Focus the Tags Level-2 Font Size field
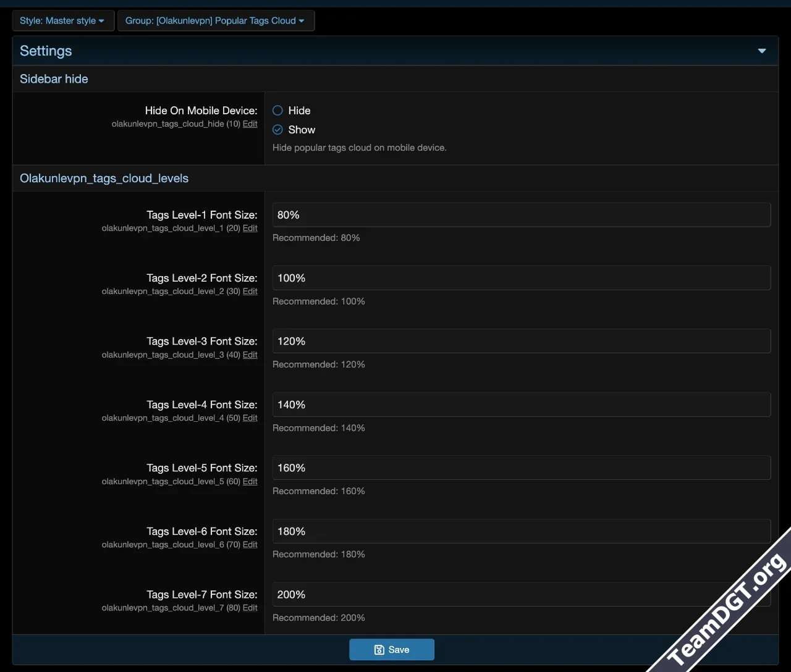The image size is (791, 672). coord(521,278)
